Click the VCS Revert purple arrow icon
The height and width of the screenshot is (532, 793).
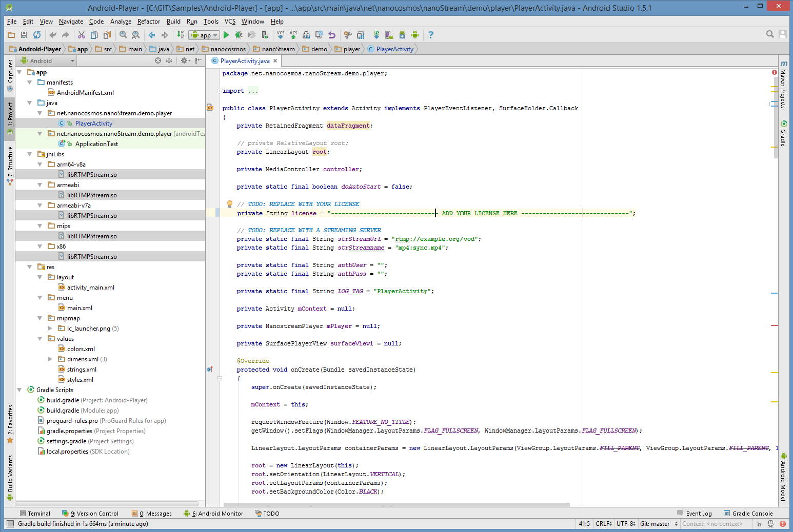coord(332,35)
